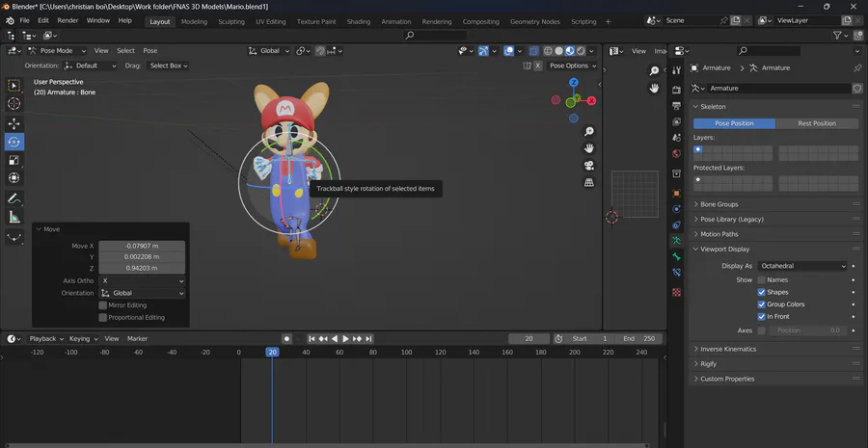The width and height of the screenshot is (868, 448).
Task: Open the File menu
Action: [x=25, y=20]
